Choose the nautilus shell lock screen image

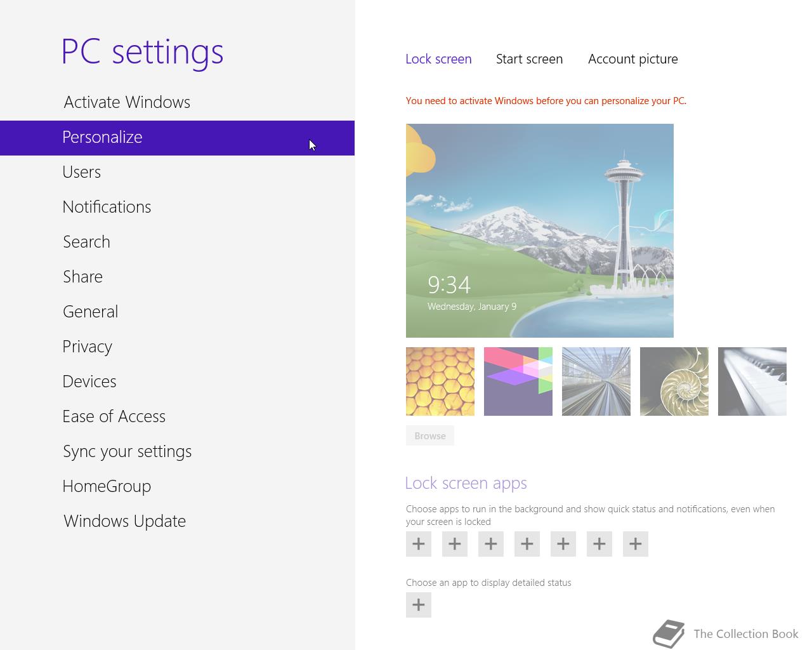coord(674,381)
